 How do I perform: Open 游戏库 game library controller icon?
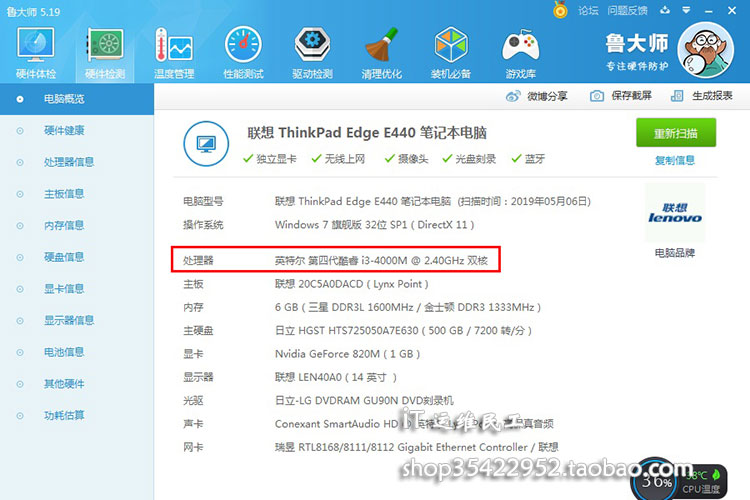tap(520, 53)
